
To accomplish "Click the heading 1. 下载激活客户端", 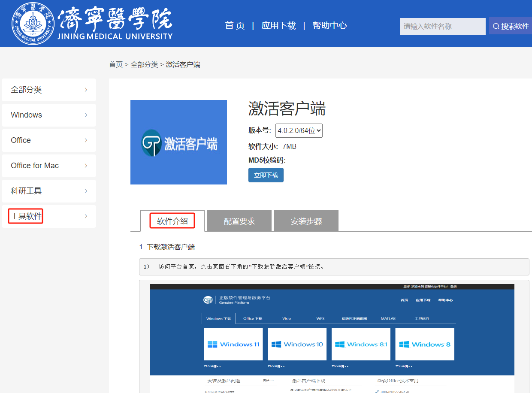I will pyautogui.click(x=167, y=247).
